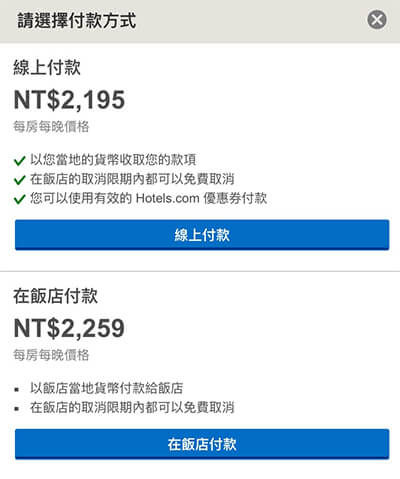
Task: Click green checkmark beside online free-cancellation line
Action: point(20,180)
